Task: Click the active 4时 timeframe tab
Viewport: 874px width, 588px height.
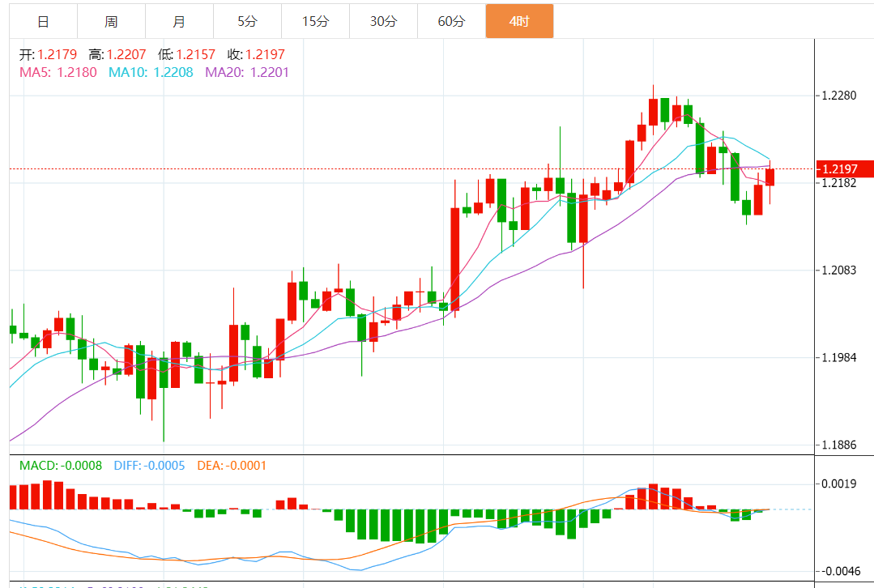Action: tap(519, 21)
